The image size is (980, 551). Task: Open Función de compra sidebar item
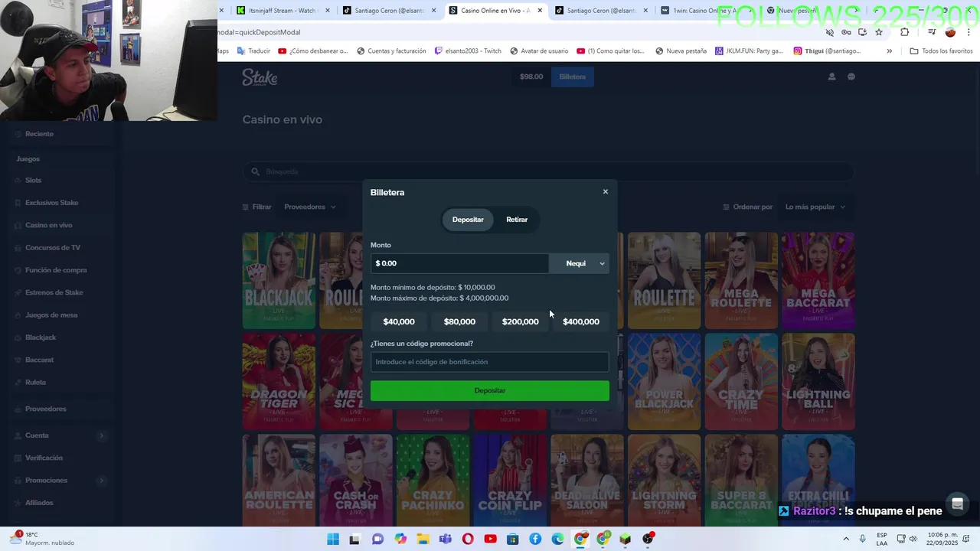[x=56, y=270]
